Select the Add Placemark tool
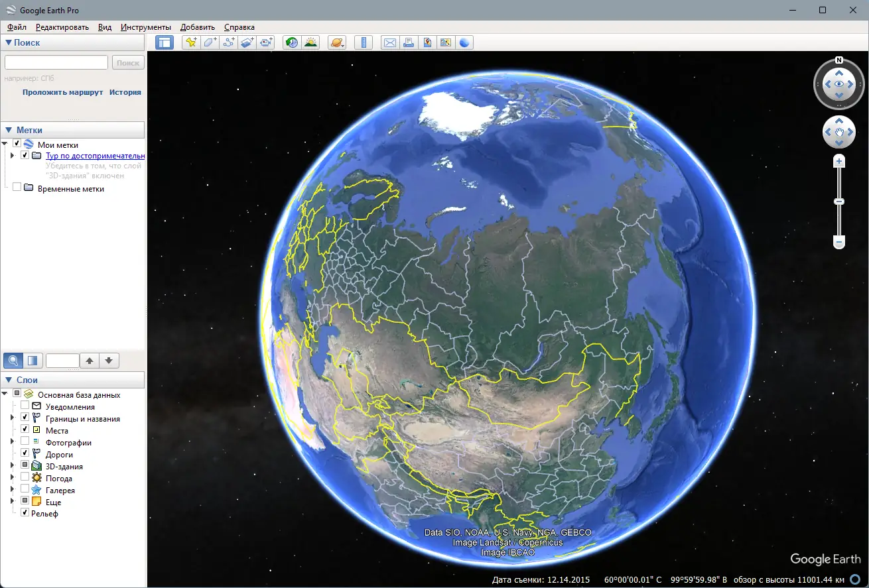869x588 pixels. [x=190, y=42]
